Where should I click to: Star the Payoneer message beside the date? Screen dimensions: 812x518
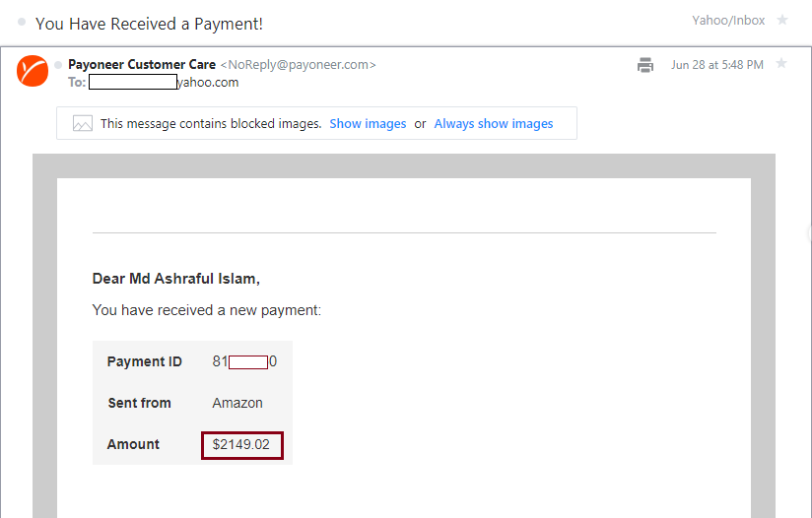(x=781, y=64)
